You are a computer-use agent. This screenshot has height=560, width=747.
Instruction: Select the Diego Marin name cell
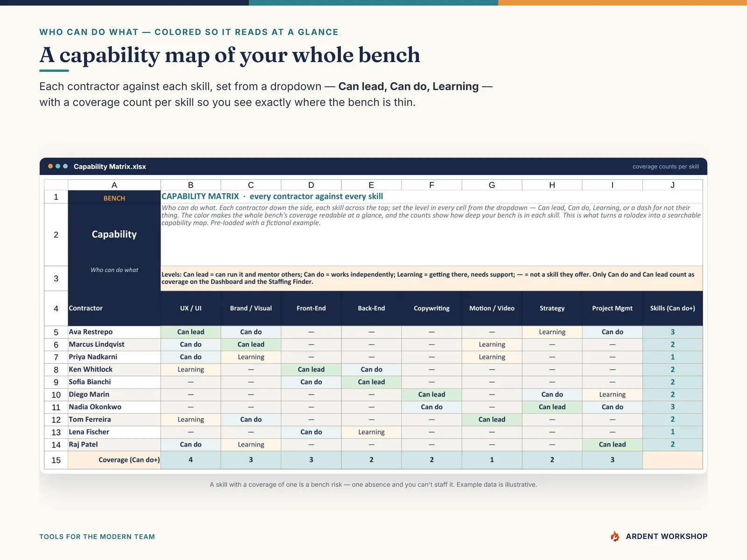point(114,394)
